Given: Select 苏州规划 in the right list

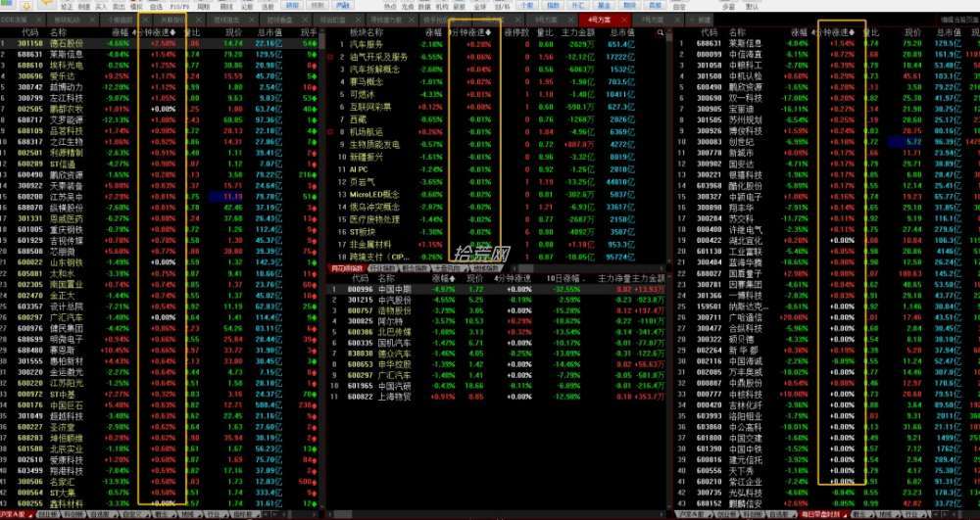Looking at the screenshot, I should pos(827,119).
